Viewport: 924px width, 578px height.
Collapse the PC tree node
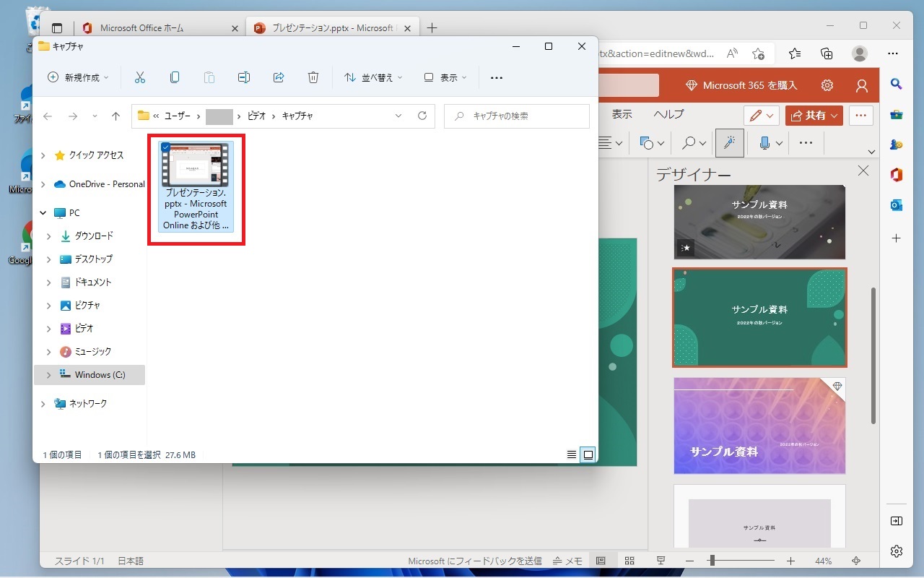pos(43,213)
